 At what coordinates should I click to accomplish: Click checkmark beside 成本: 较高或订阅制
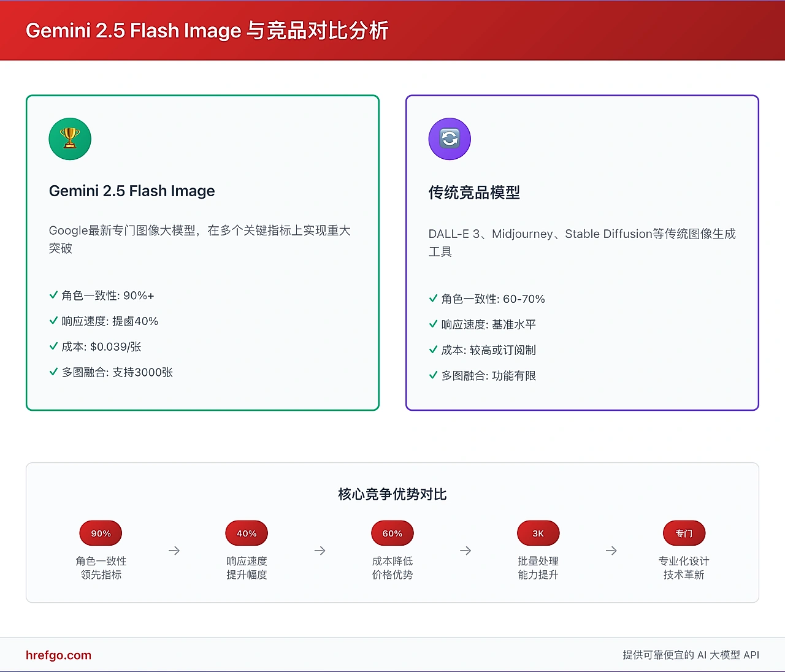[433, 349]
